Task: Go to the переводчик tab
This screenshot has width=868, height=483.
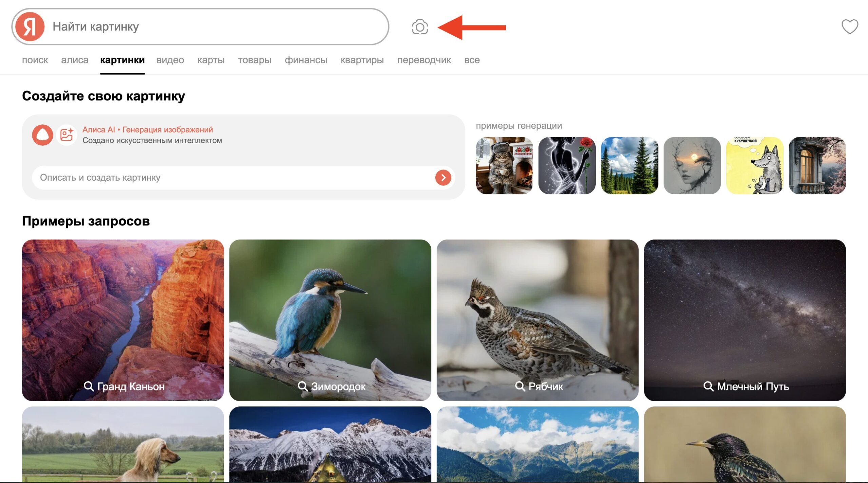Action: [x=424, y=60]
